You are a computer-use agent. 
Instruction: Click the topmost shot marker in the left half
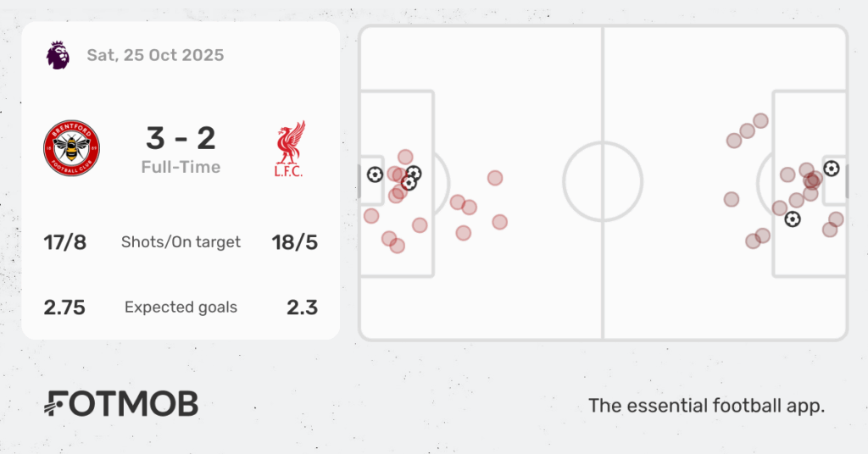pyautogui.click(x=405, y=157)
